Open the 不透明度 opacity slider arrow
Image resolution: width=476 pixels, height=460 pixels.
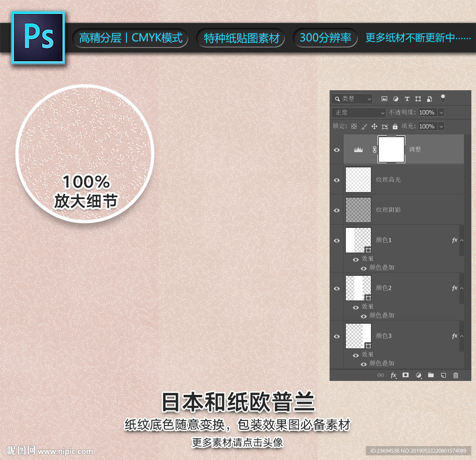click(x=442, y=113)
